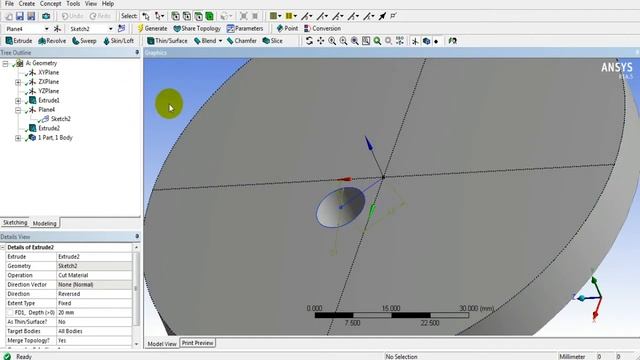This screenshot has height=360, width=640.
Task: Click the New Selection pointer icon
Action: 146,16
